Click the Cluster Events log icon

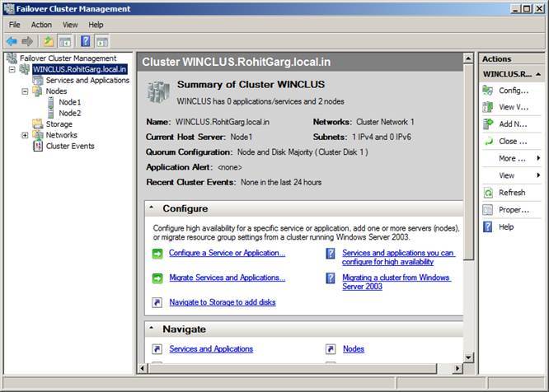click(x=38, y=146)
